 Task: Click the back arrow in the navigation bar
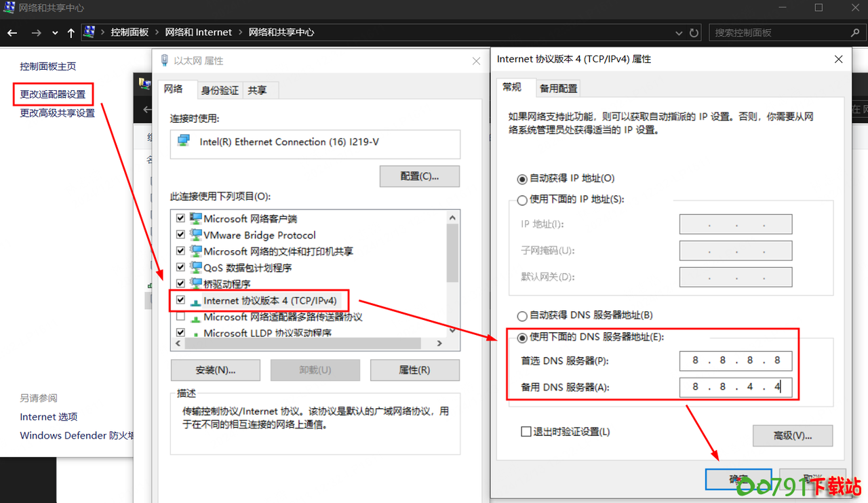point(12,33)
